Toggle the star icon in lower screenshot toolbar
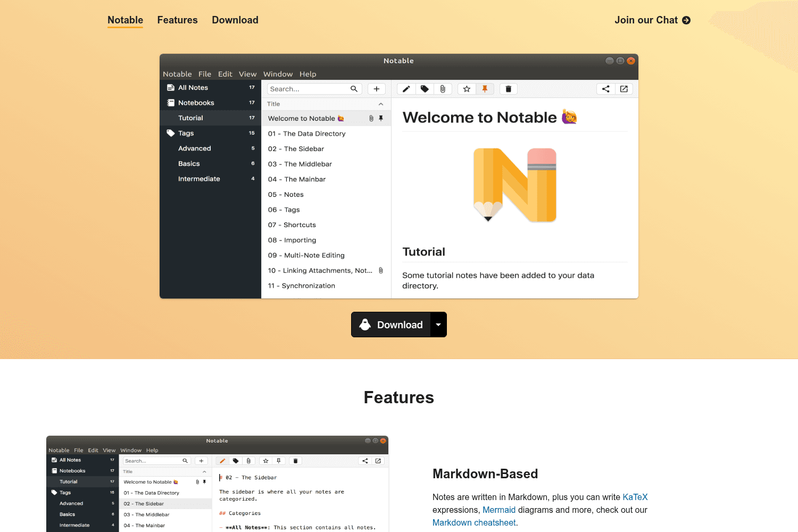 click(265, 461)
